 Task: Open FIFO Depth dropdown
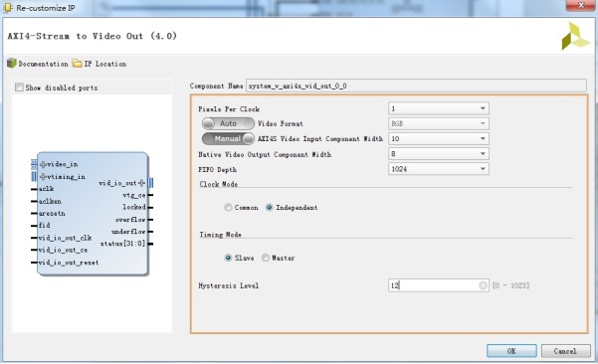439,169
